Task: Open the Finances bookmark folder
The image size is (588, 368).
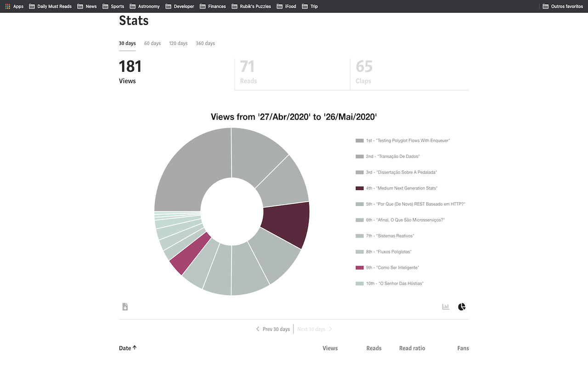Action: coord(213,6)
